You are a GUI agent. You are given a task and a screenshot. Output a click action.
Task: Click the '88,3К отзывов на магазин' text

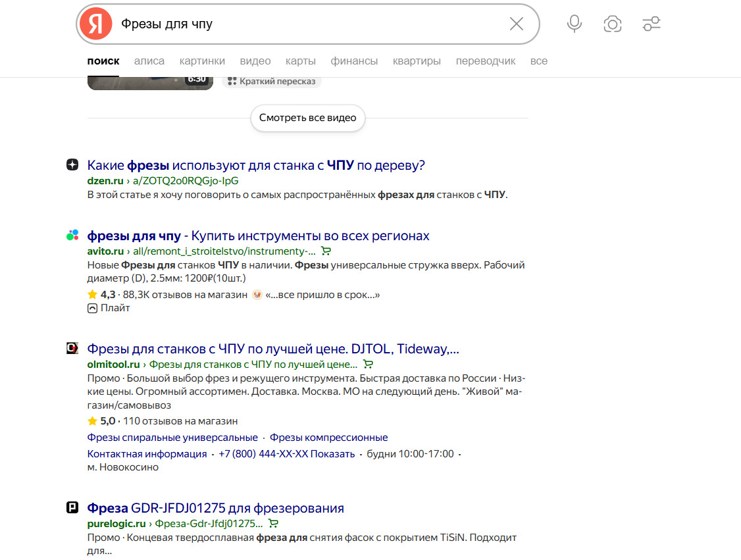185,295
